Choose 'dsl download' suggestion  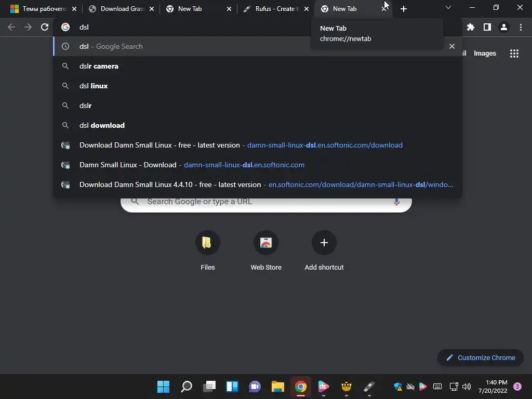[258, 125]
